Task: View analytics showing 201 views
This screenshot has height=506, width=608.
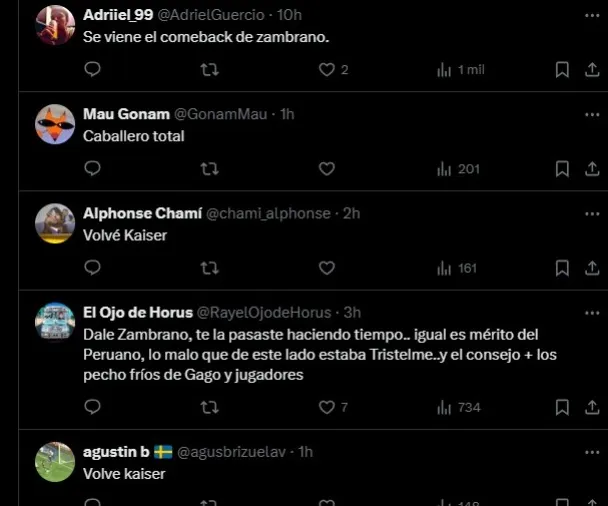Action: point(459,169)
